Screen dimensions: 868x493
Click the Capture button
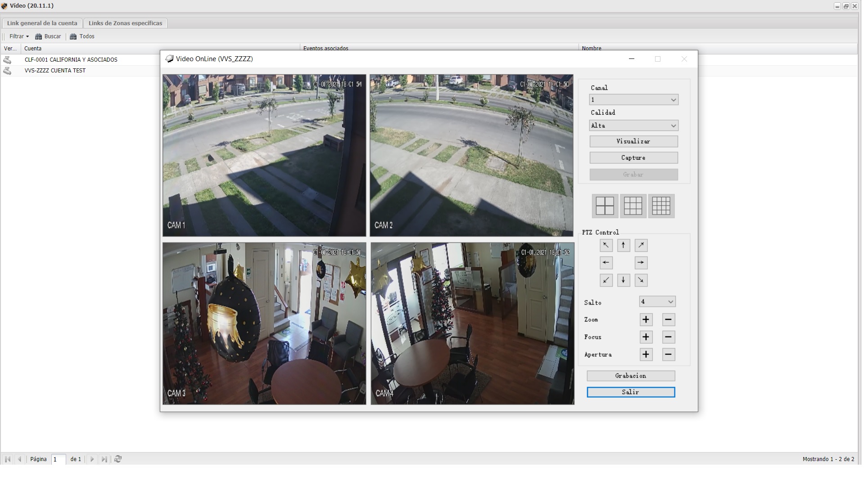634,158
